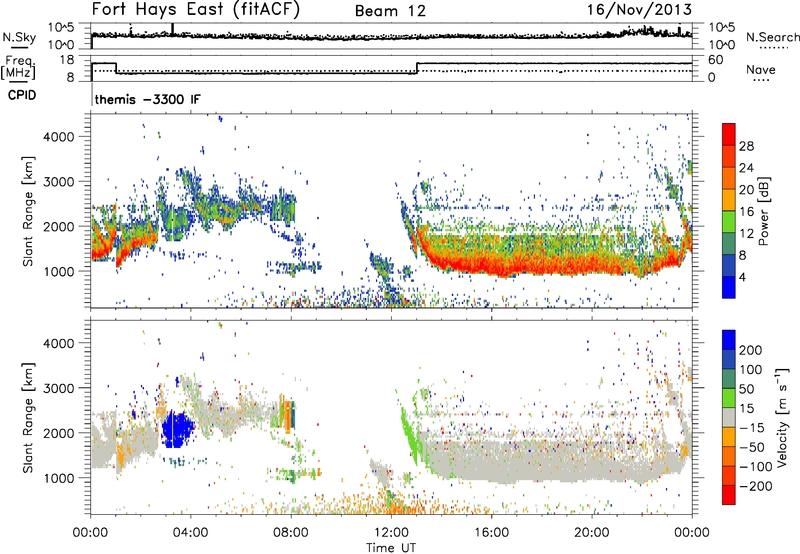Pick the light green segment of Power color bar
This screenshot has width=800, height=554.
pyautogui.click(x=729, y=222)
